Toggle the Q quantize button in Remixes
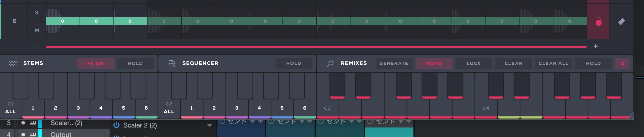The image size is (644, 137). tap(622, 63)
